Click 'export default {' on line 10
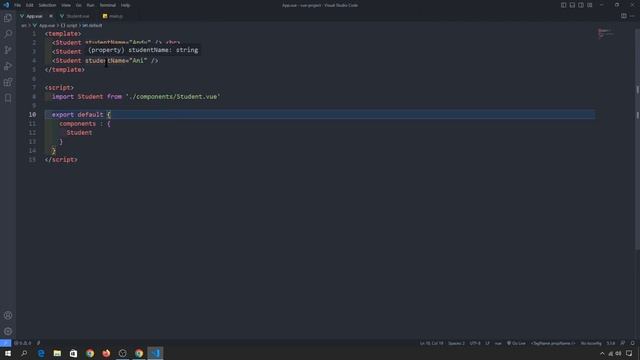 click(81, 115)
